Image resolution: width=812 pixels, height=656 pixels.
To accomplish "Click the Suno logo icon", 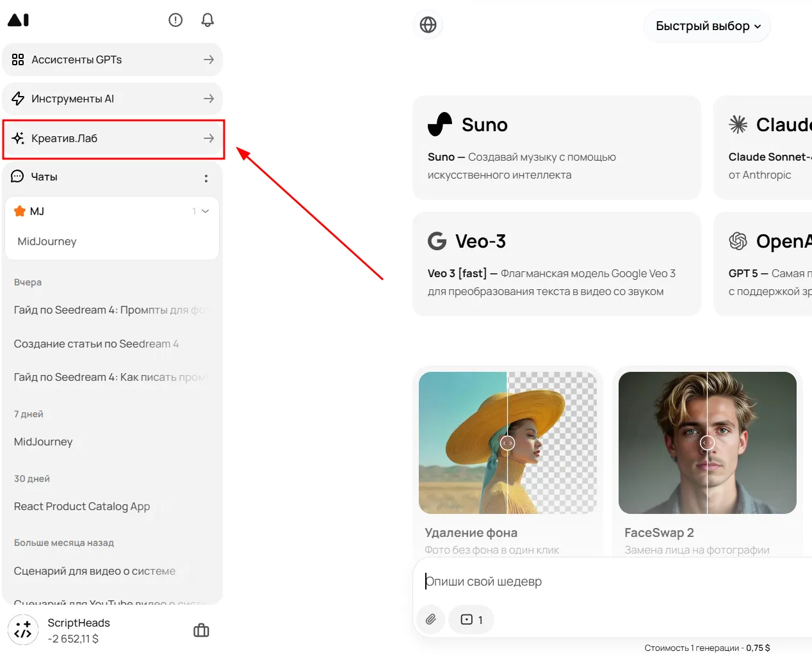I will [440, 124].
